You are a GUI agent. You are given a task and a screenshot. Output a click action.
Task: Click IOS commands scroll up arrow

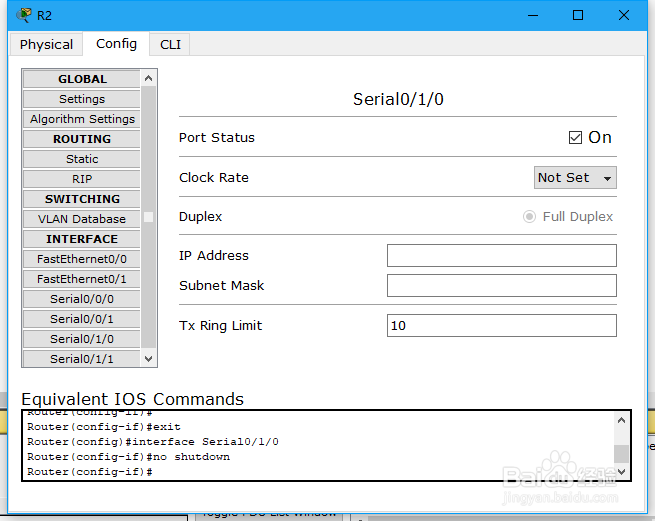[x=621, y=420]
